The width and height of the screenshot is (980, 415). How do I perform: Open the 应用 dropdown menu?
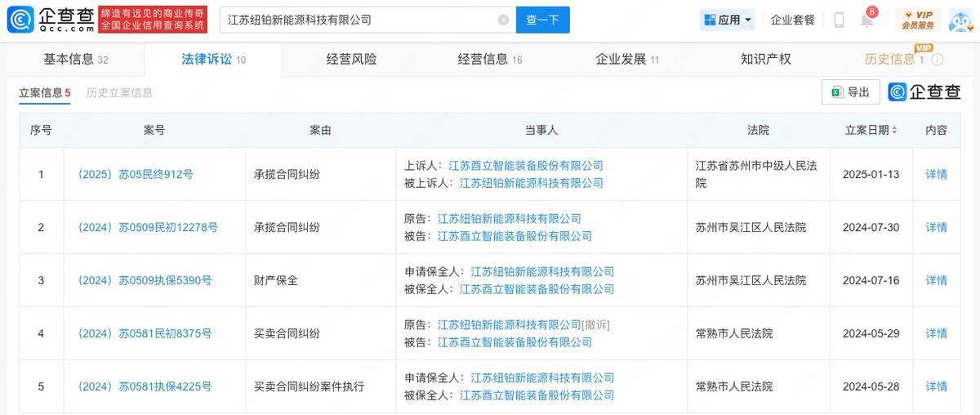(727, 20)
